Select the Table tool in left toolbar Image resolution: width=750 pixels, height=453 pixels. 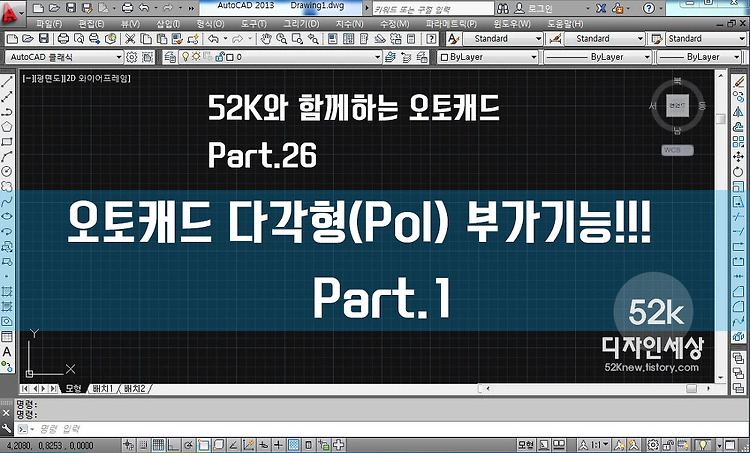tap(7, 336)
